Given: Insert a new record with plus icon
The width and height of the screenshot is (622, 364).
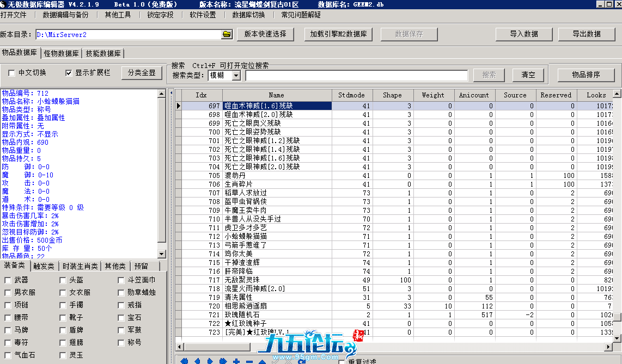Looking at the screenshot, I should coord(236,361).
